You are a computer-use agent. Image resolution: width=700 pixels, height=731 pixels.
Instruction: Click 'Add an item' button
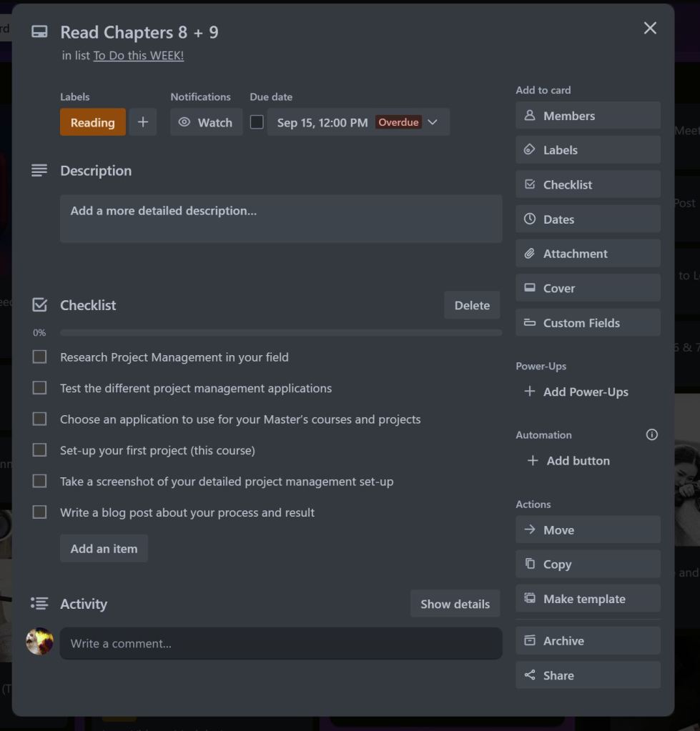(x=104, y=549)
